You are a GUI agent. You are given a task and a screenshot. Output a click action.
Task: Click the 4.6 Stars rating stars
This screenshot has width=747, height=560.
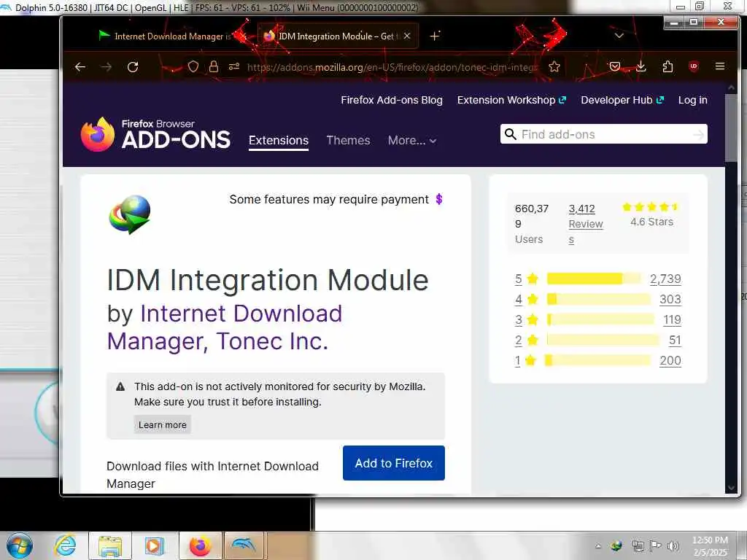click(650, 206)
